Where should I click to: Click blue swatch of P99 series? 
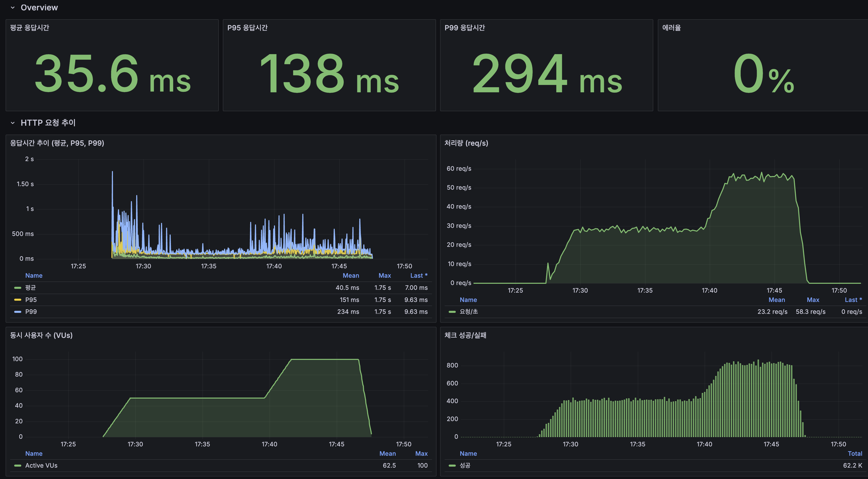[17, 312]
